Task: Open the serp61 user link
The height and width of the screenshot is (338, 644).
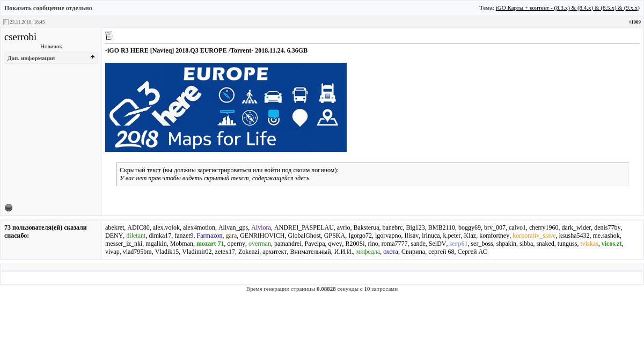Action: point(458,244)
